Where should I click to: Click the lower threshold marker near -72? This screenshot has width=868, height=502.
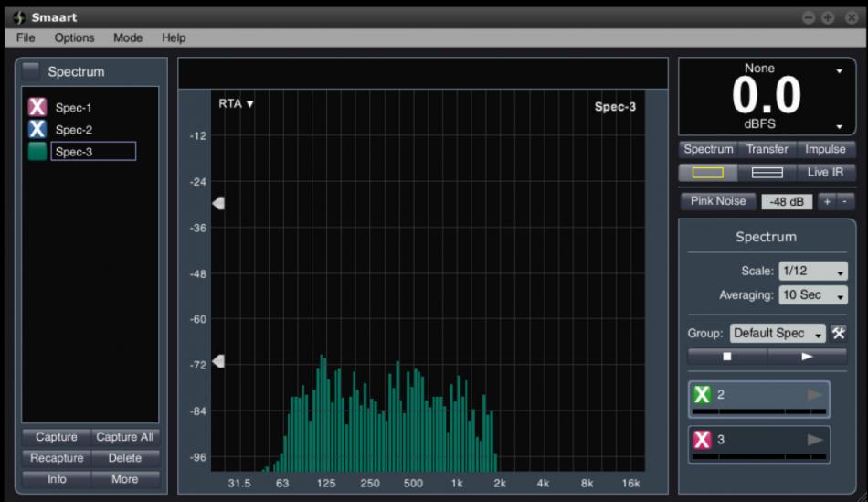coord(218,361)
